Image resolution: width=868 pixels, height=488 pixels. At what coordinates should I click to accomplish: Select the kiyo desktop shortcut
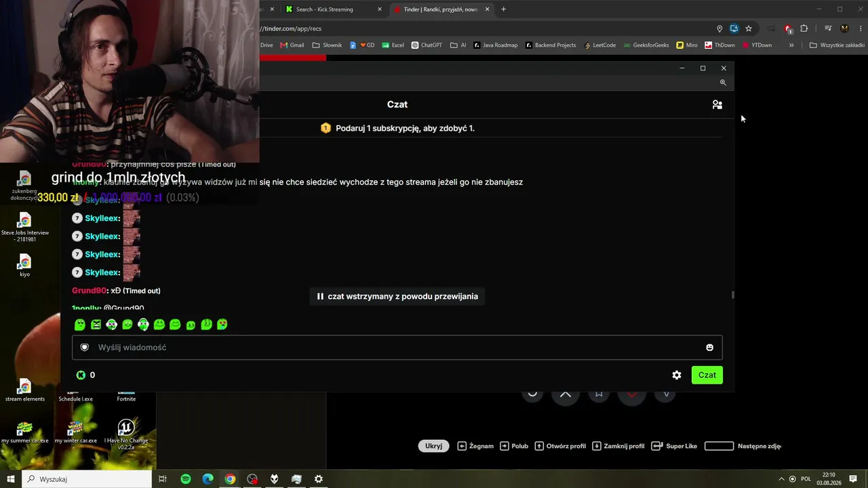pos(25,264)
